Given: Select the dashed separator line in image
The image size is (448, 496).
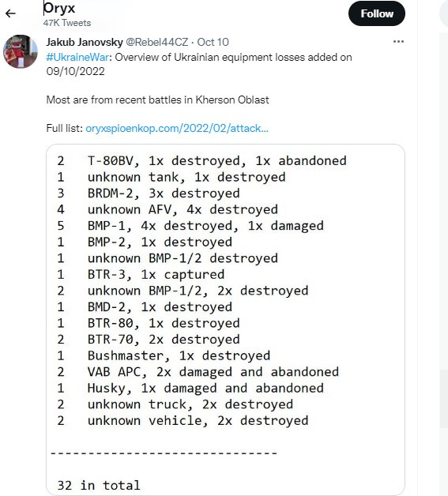Looking at the screenshot, I should [x=164, y=453].
